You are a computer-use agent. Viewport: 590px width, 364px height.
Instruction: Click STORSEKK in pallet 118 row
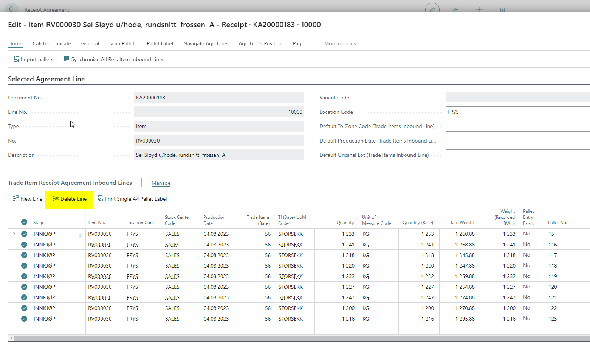pos(291,266)
